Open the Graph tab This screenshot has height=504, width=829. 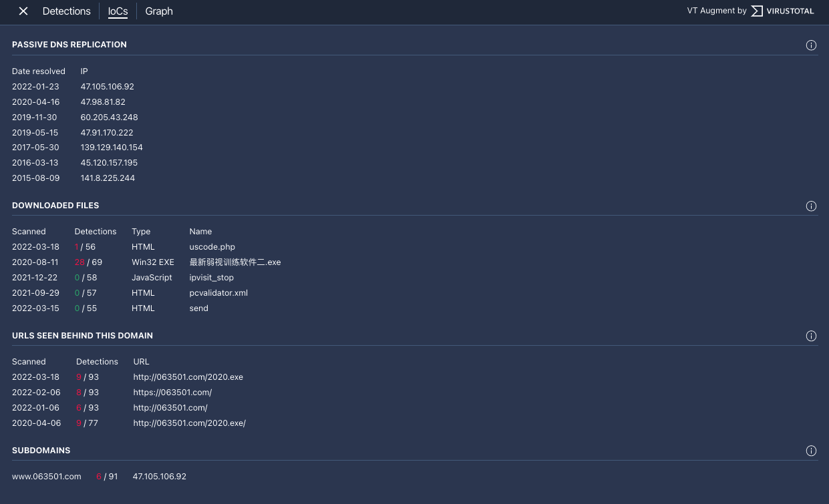click(158, 11)
